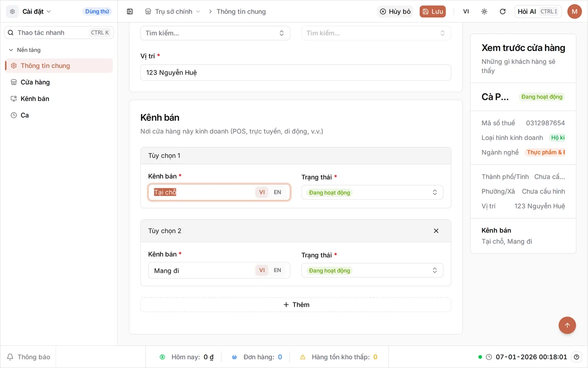Click the Vị trí address input field
The height and width of the screenshot is (368, 588).
[295, 72]
